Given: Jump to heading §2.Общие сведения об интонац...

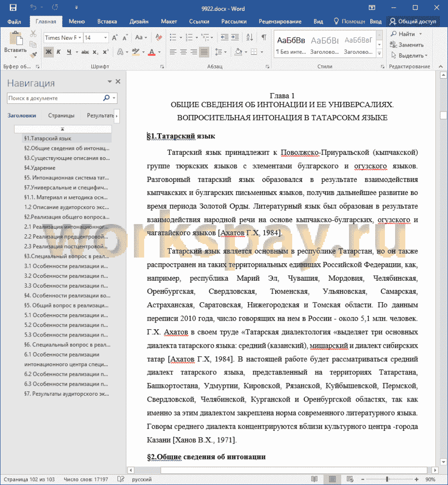Looking at the screenshot, I should click(66, 148).
